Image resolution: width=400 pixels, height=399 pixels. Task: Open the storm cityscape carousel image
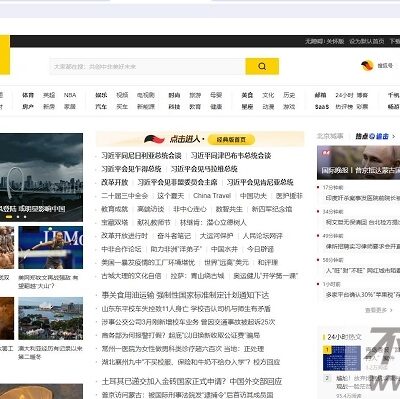click(x=41, y=177)
